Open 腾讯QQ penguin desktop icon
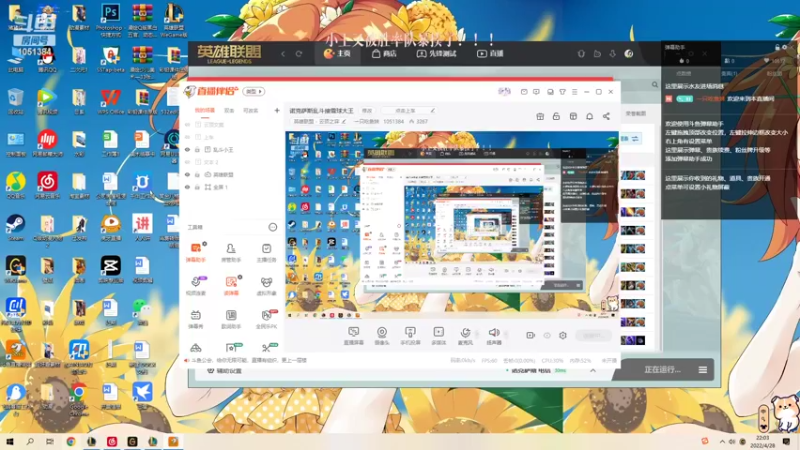Image resolution: width=800 pixels, height=450 pixels. point(47,61)
